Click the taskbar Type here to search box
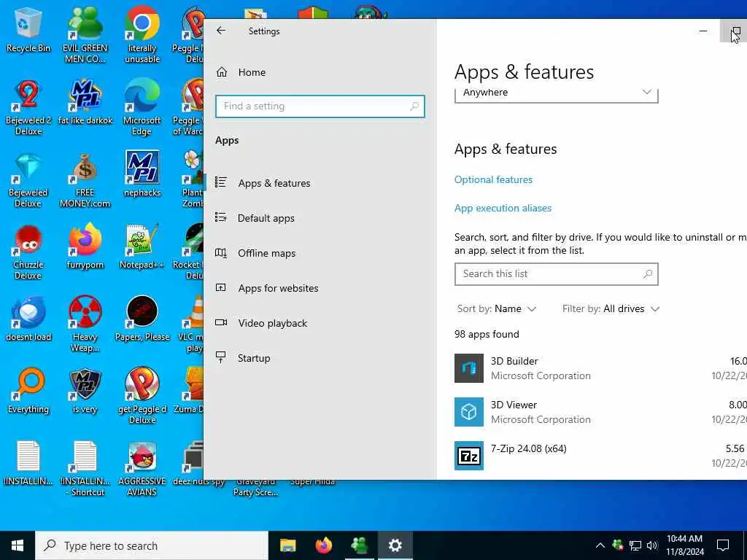Screen dimensions: 747x560 [x=152, y=545]
